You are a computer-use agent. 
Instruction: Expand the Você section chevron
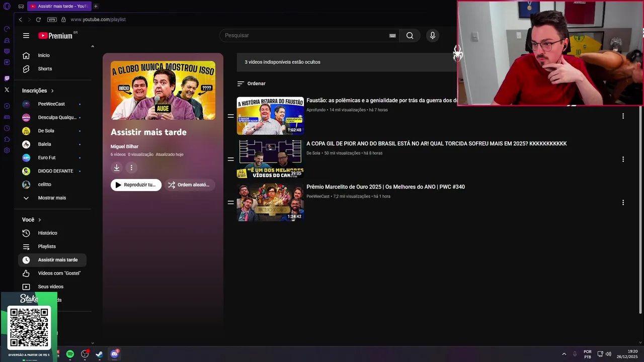tap(40, 220)
